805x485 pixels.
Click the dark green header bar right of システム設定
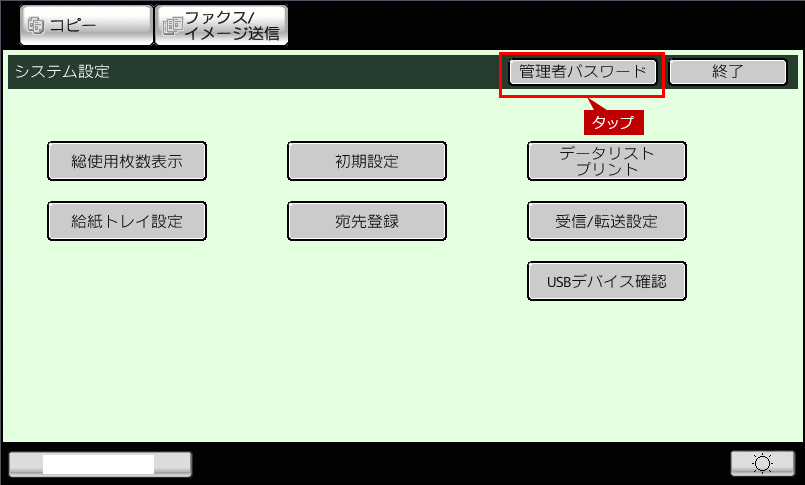(x=300, y=72)
